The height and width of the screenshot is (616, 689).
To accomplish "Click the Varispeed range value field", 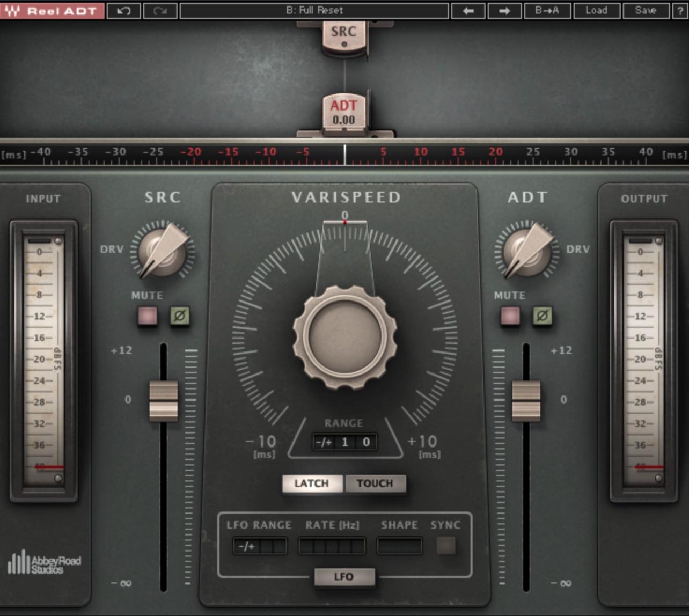I will click(344, 442).
